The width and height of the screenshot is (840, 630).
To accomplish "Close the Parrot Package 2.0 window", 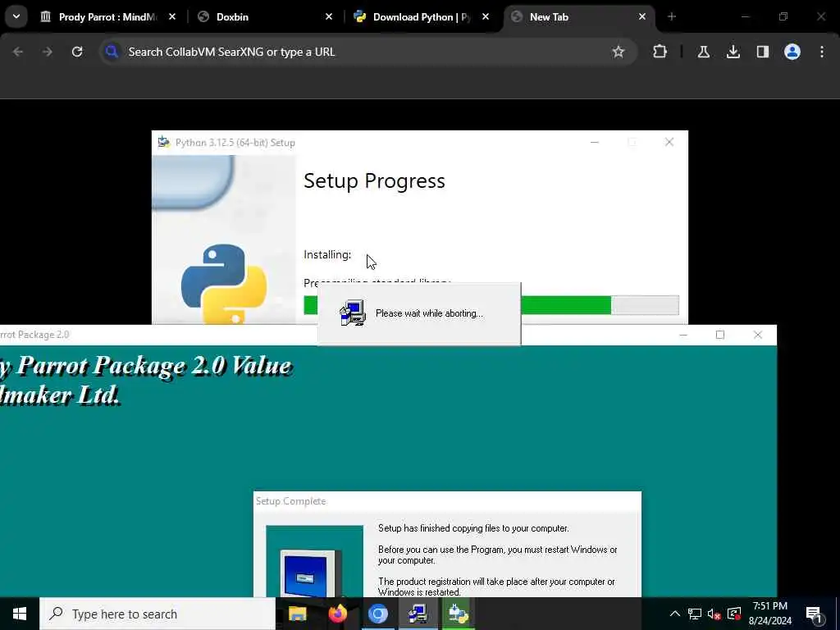I will (x=757, y=335).
